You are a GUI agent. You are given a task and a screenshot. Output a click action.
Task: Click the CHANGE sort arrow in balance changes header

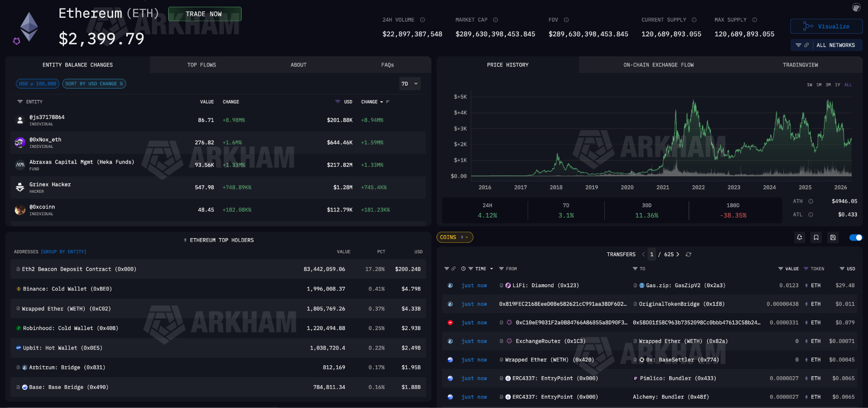tap(381, 102)
